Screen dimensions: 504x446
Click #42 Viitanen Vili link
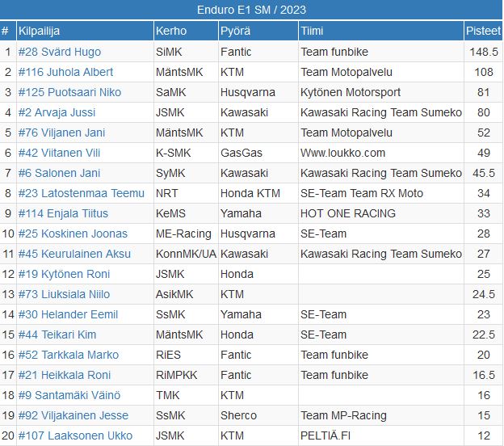pyautogui.click(x=59, y=153)
